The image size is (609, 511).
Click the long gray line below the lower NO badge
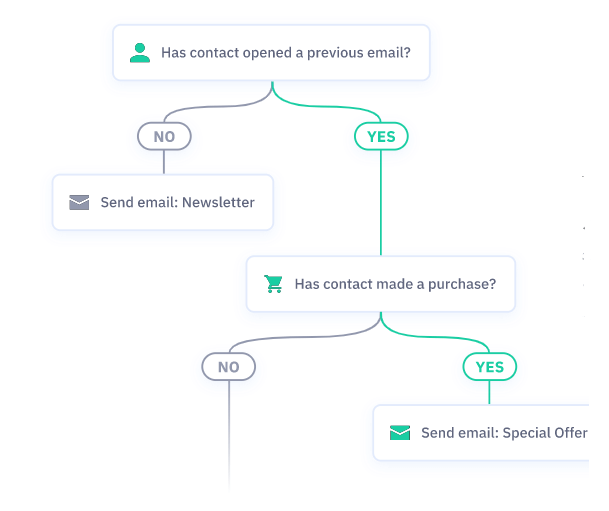click(x=229, y=430)
